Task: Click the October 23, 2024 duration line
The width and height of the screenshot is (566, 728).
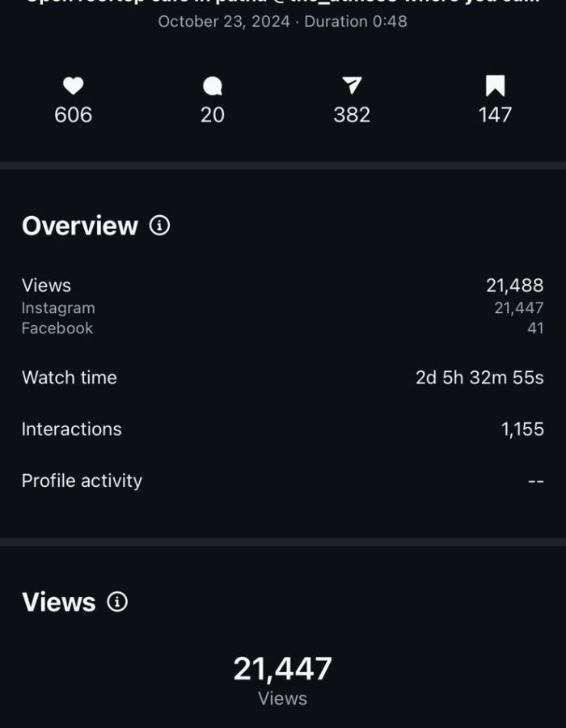Action: 283,22
